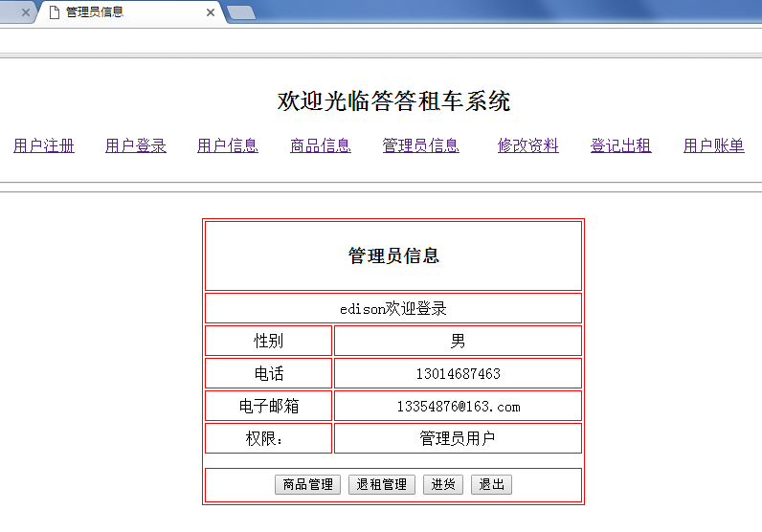
Task: Close the 管理员信息 browser tab
Action: (x=211, y=12)
